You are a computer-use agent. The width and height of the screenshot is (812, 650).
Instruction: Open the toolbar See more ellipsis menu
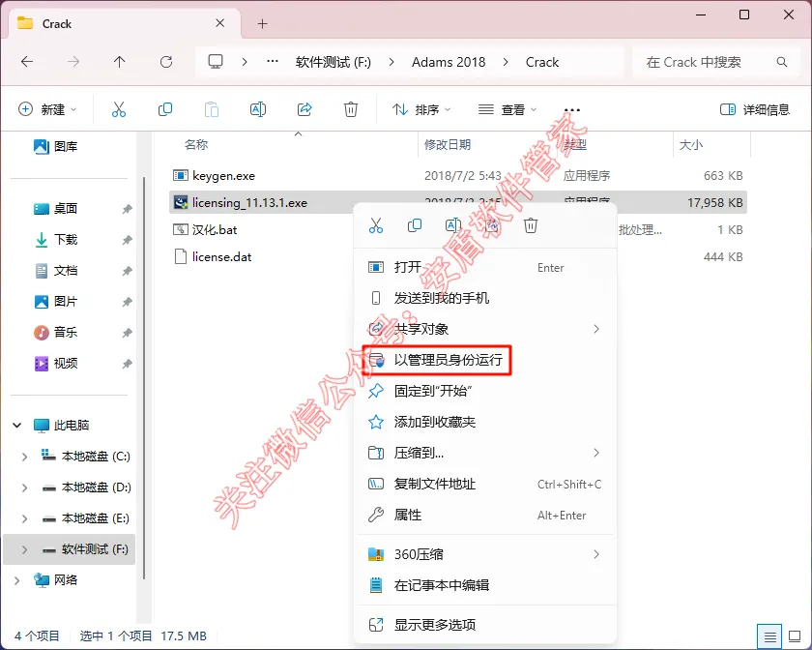(571, 110)
